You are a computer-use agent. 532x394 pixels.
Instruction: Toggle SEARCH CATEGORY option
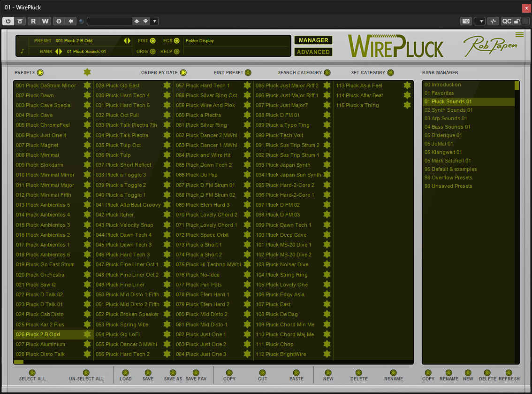[x=327, y=72]
